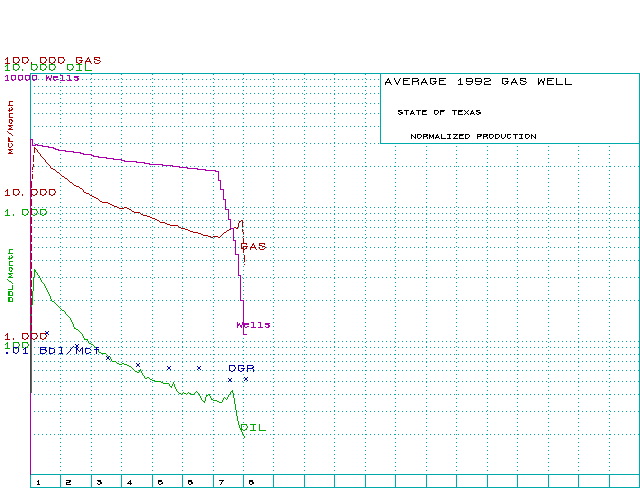Click year 1 box on x-axis

coord(38,482)
